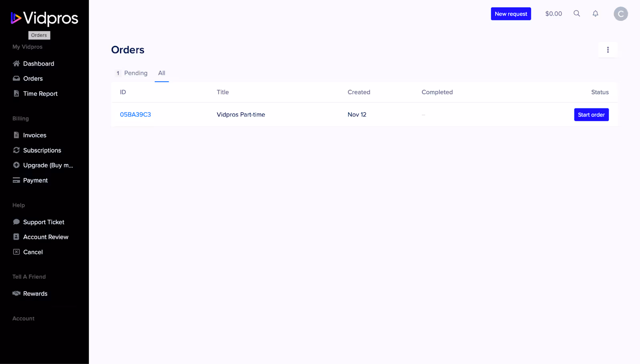Switch to the Pending tab
The image size is (640, 364).
click(x=136, y=73)
